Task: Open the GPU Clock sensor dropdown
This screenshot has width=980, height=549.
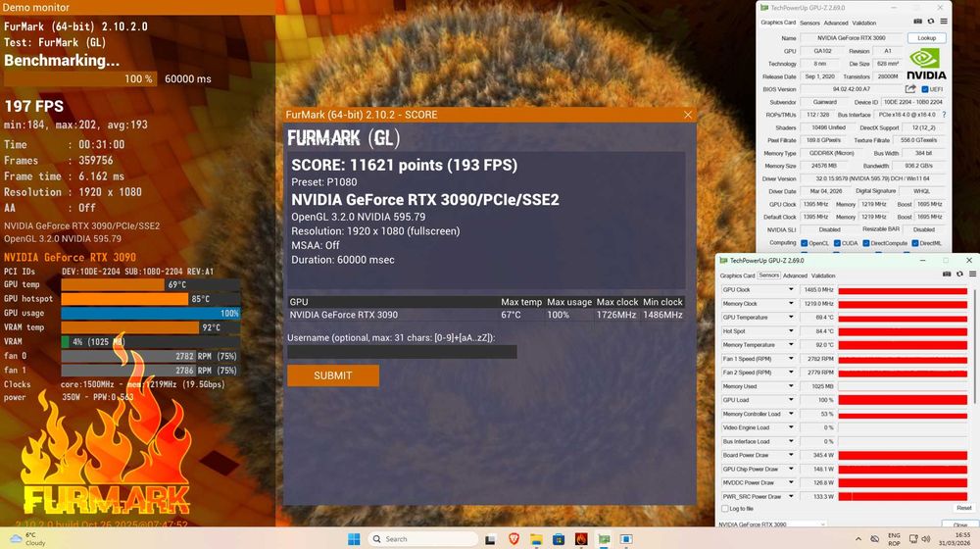Action: pos(791,289)
